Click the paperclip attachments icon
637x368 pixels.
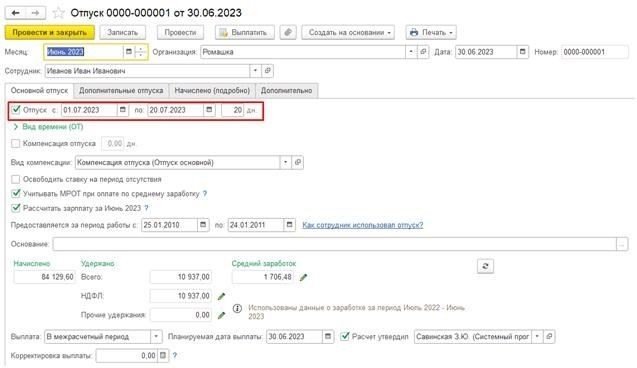click(288, 32)
